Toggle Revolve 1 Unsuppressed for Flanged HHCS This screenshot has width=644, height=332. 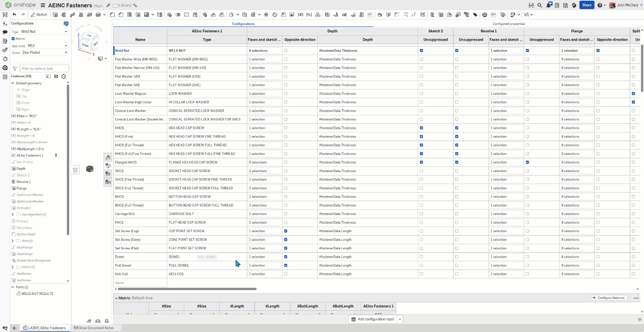point(457,162)
